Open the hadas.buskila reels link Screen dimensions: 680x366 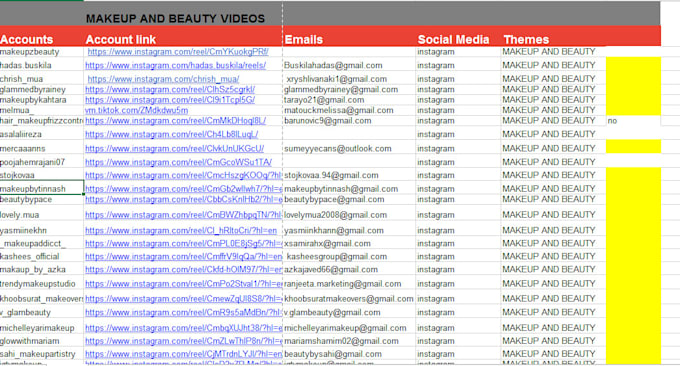pos(175,65)
